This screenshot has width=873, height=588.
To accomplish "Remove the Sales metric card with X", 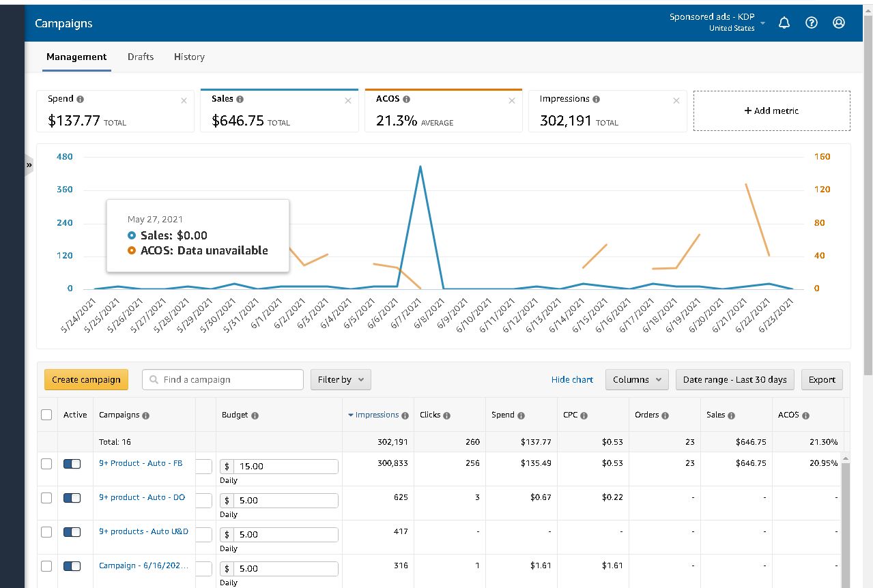I will tap(348, 101).
